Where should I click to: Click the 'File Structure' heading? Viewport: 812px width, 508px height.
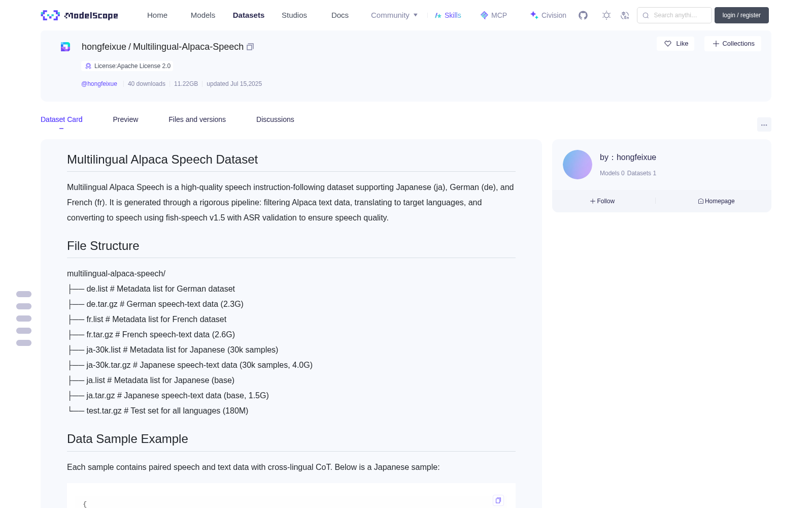(103, 246)
